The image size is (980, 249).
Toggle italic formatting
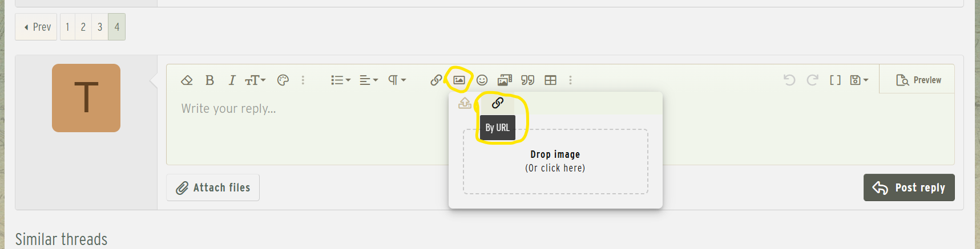(x=232, y=80)
